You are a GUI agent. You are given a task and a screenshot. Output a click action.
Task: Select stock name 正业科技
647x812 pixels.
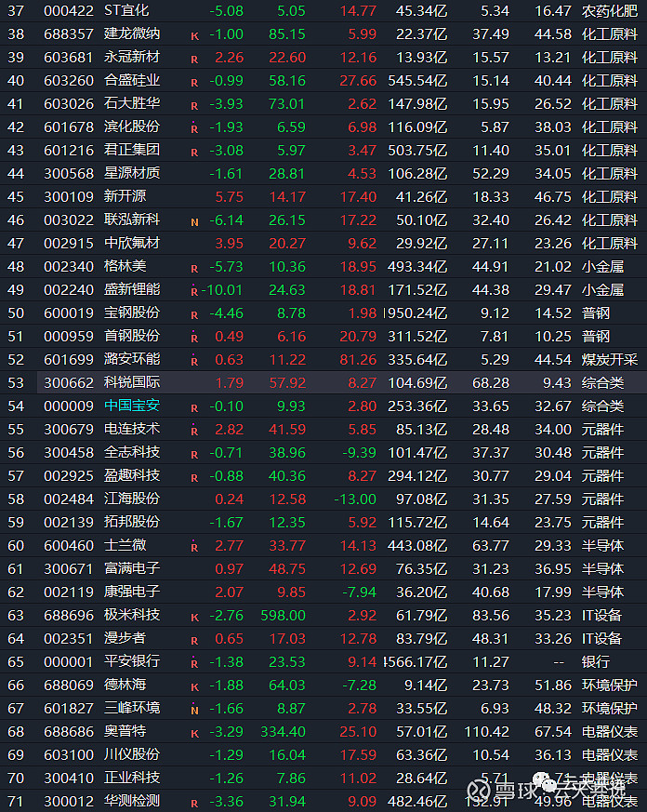point(132,778)
